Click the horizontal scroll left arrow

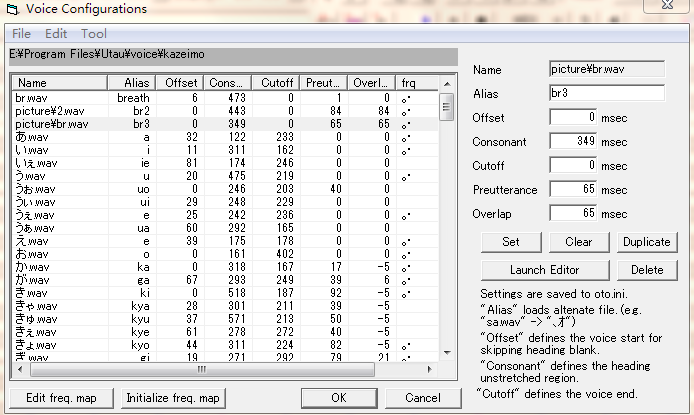pos(20,369)
